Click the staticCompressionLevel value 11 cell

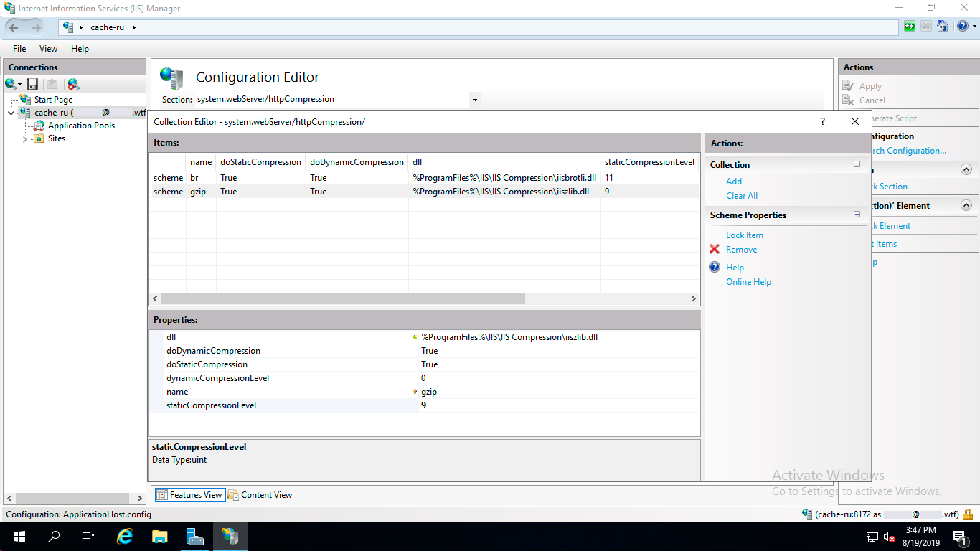point(608,178)
